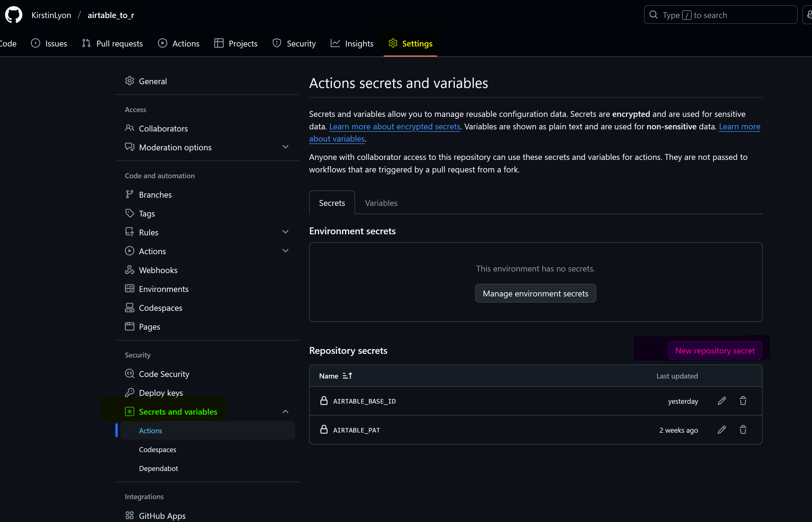Open Deploy keys settings

pyautogui.click(x=161, y=393)
